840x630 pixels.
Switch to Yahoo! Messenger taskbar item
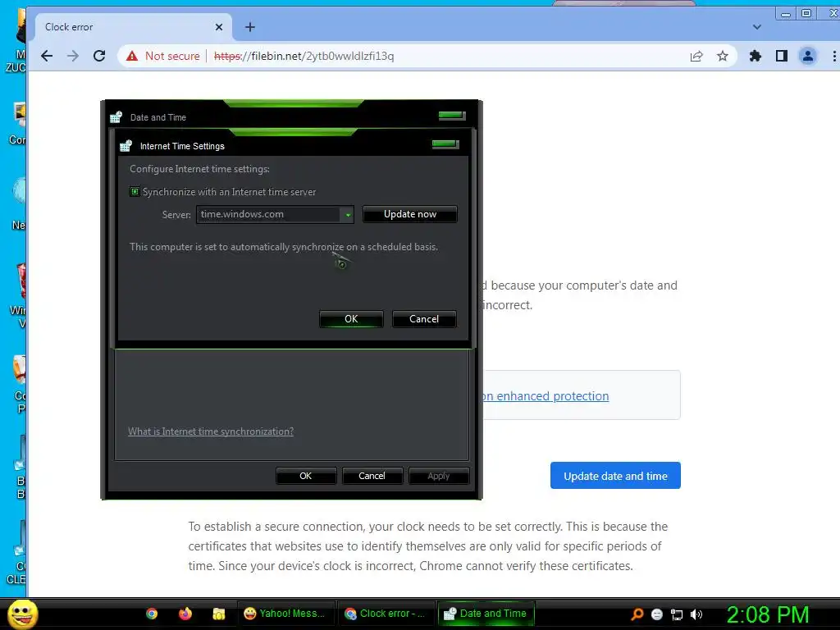coord(285,614)
